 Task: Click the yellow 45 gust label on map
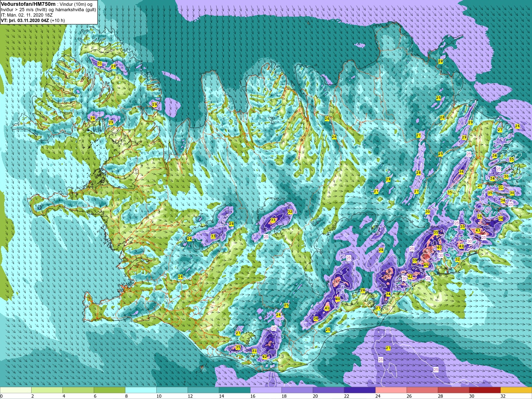(426, 265)
